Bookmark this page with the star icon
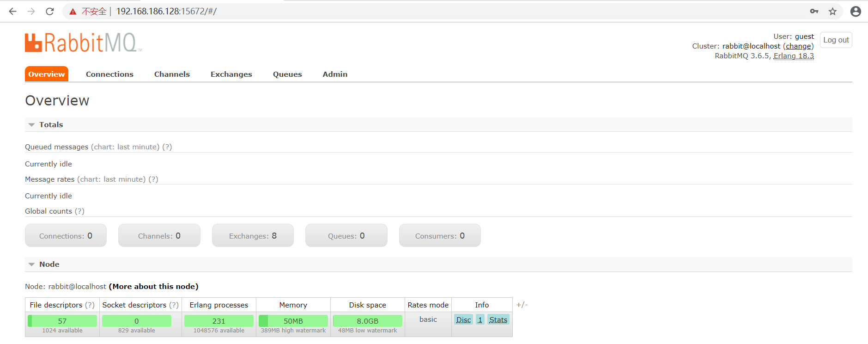 (x=832, y=11)
